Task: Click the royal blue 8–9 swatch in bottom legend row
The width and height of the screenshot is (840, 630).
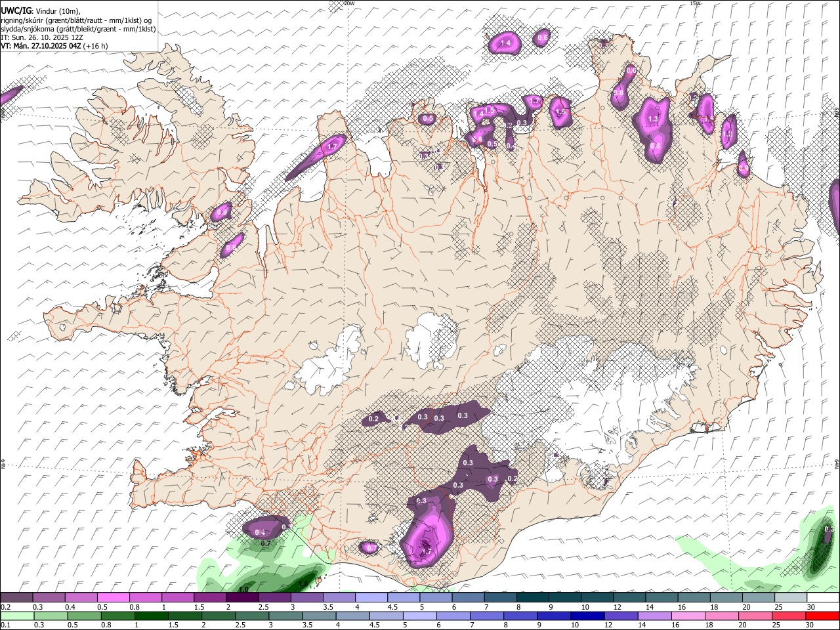Action: point(520,616)
